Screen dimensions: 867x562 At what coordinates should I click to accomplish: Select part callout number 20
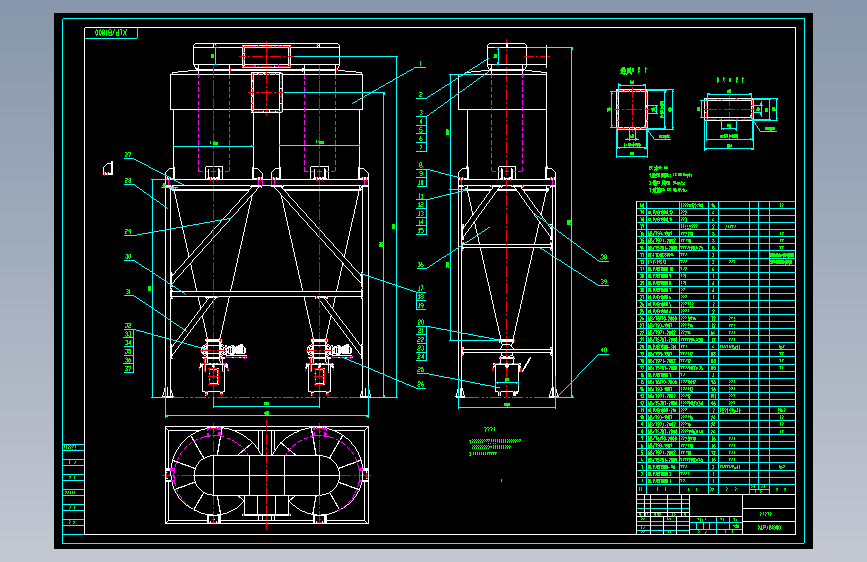(421, 322)
